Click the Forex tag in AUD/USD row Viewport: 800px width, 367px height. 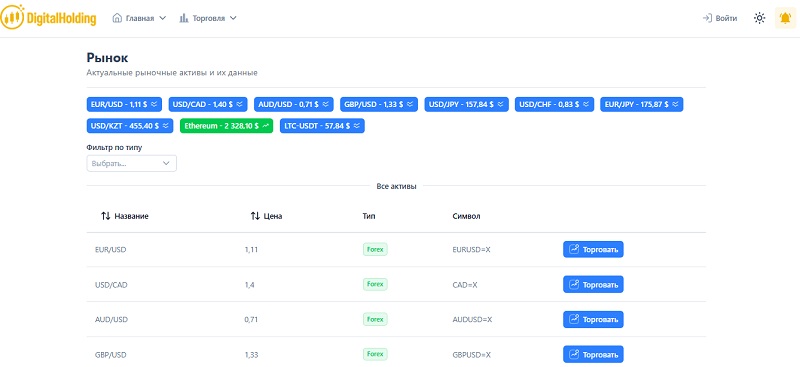click(x=375, y=320)
